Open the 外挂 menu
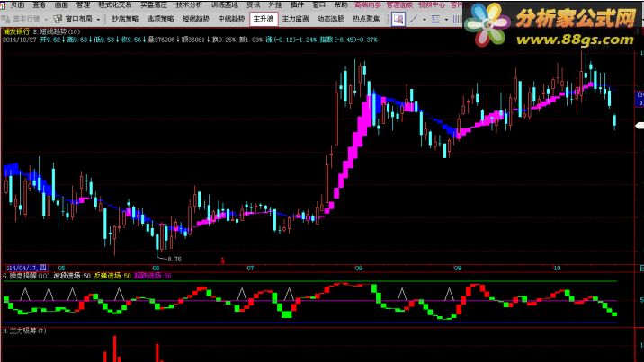The image size is (644, 362). pyautogui.click(x=274, y=4)
